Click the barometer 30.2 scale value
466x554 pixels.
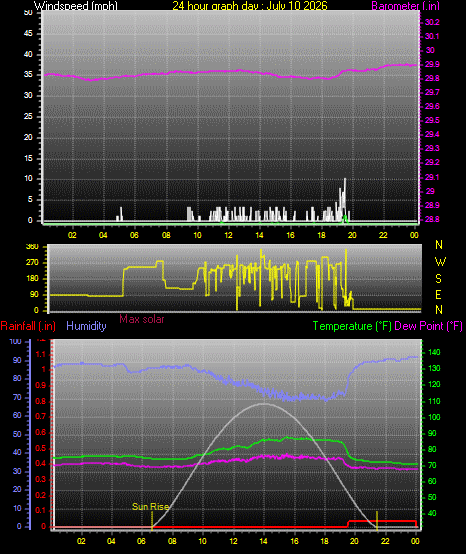point(432,22)
